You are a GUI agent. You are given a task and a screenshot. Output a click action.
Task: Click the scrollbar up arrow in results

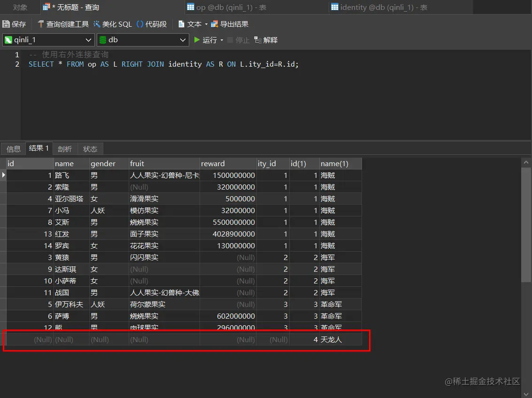[x=526, y=162]
